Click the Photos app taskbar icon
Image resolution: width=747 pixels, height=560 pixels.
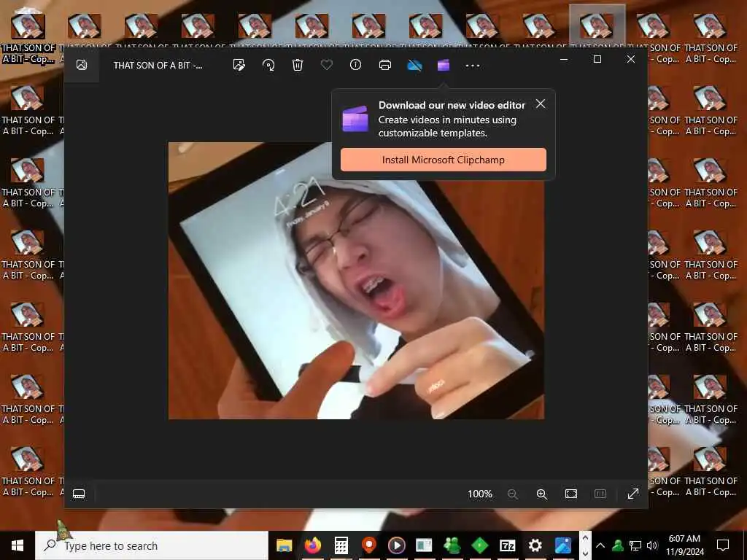(x=563, y=545)
